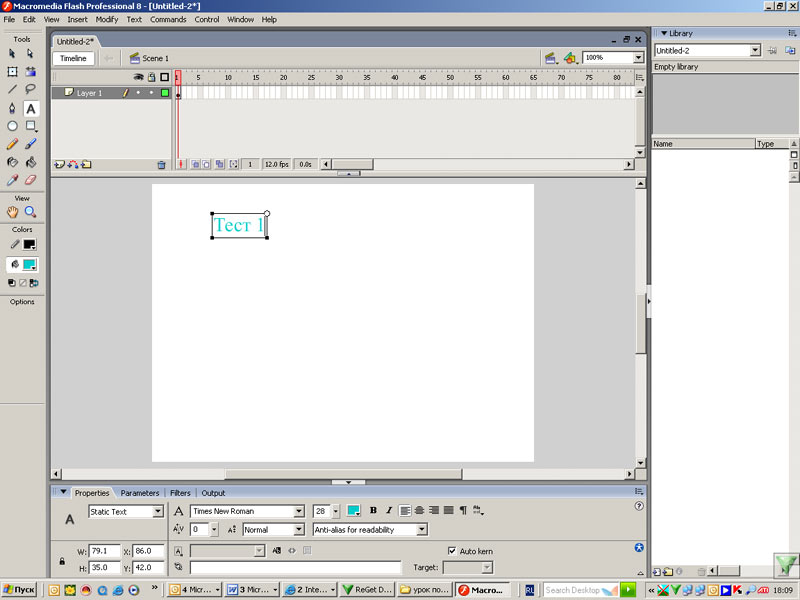Toggle bold text formatting
Image resolution: width=800 pixels, height=600 pixels.
point(374,511)
